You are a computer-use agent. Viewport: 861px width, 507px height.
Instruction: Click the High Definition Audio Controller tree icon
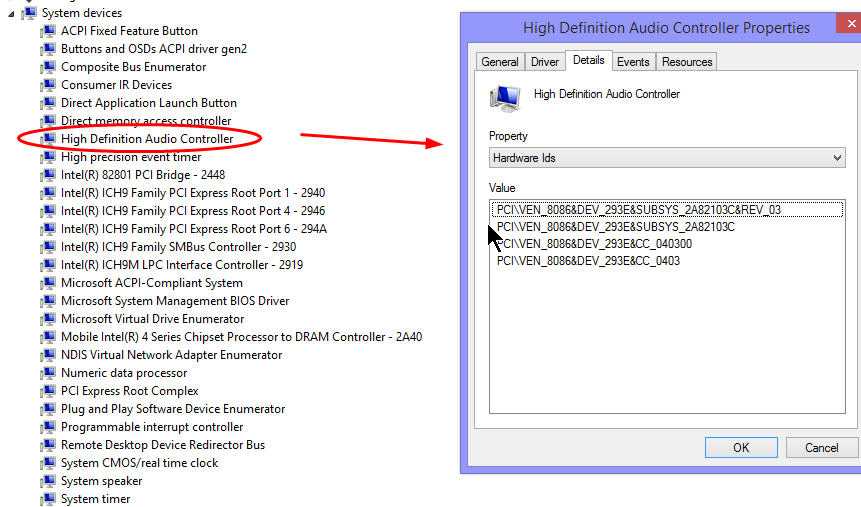[48, 139]
